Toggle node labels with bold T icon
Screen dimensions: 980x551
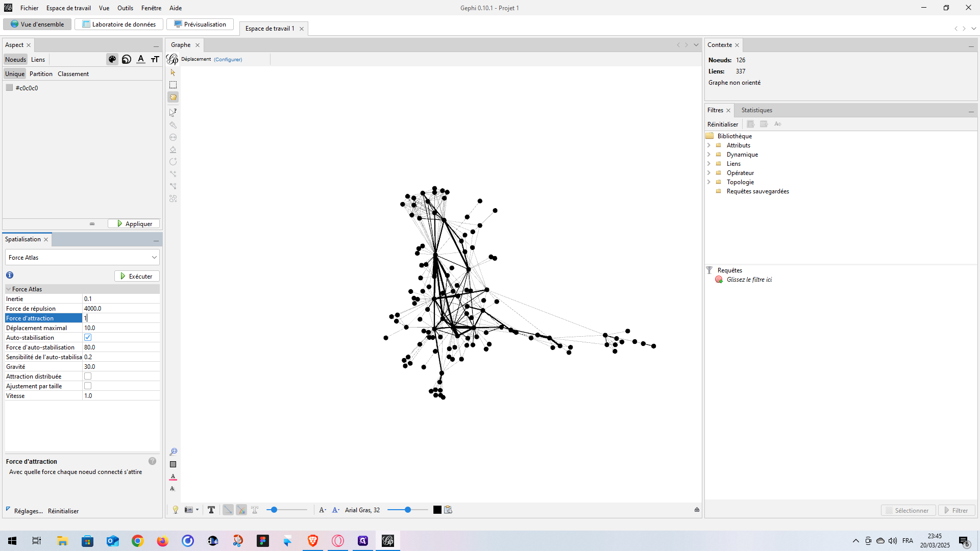click(211, 510)
